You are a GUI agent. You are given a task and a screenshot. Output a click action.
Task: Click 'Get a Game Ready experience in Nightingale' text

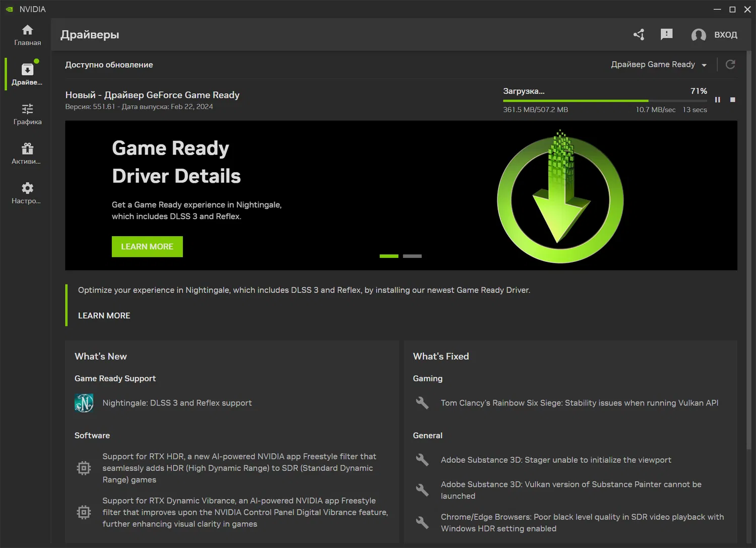197,211
